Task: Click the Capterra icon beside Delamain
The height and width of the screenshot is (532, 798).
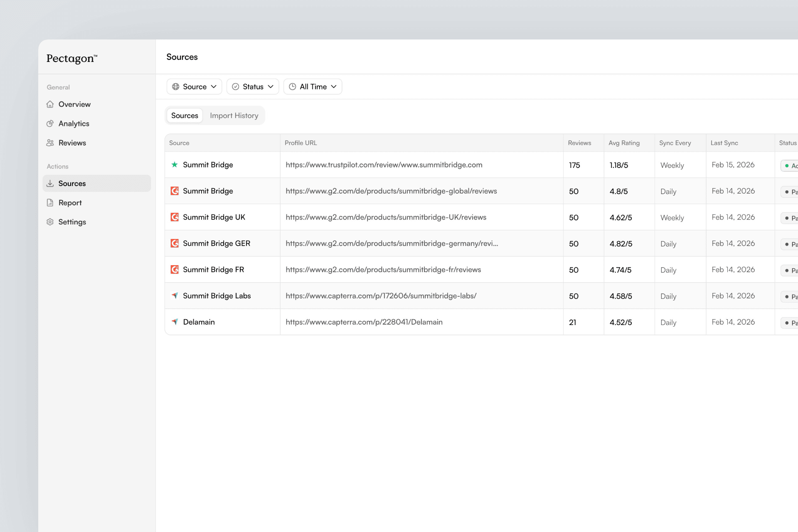Action: (x=175, y=322)
